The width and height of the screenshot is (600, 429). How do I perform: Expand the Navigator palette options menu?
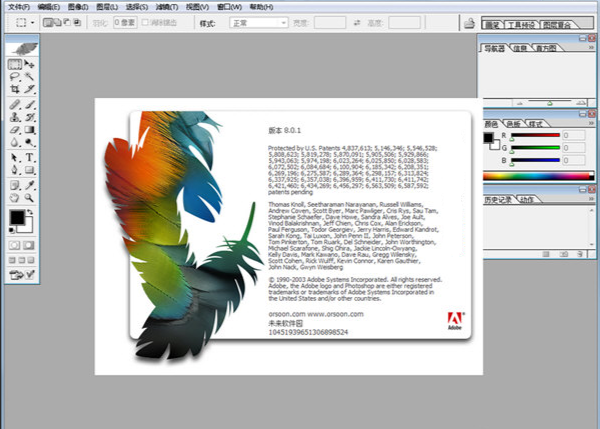click(x=591, y=47)
